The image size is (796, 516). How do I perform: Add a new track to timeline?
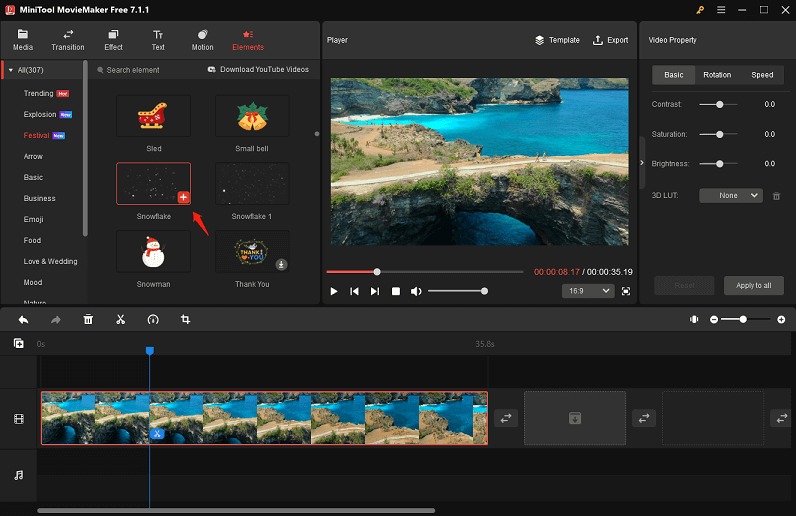click(x=19, y=344)
